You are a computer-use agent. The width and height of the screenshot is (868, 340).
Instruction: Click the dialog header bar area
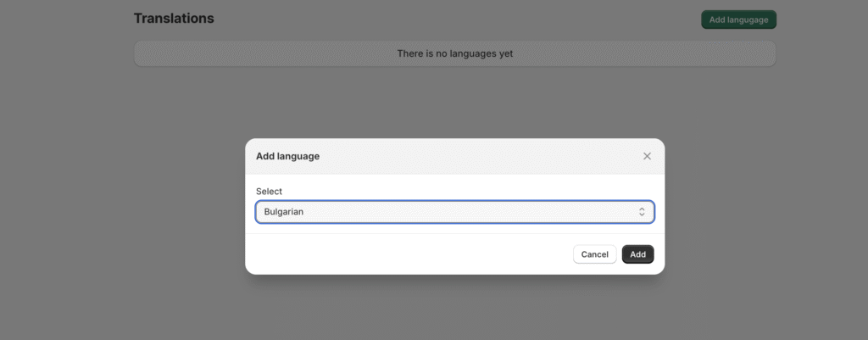tap(454, 156)
